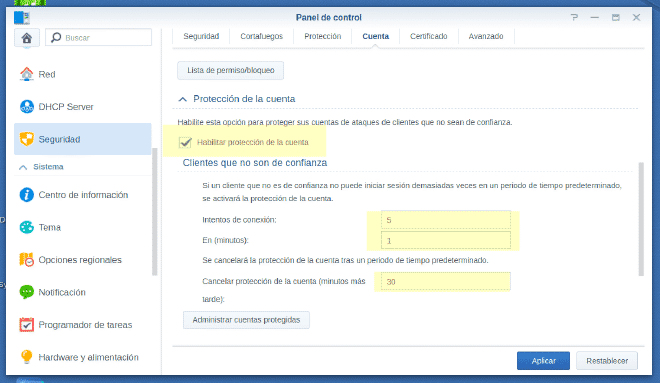660x383 pixels.
Task: Click the help question mark icon
Action: (574, 17)
